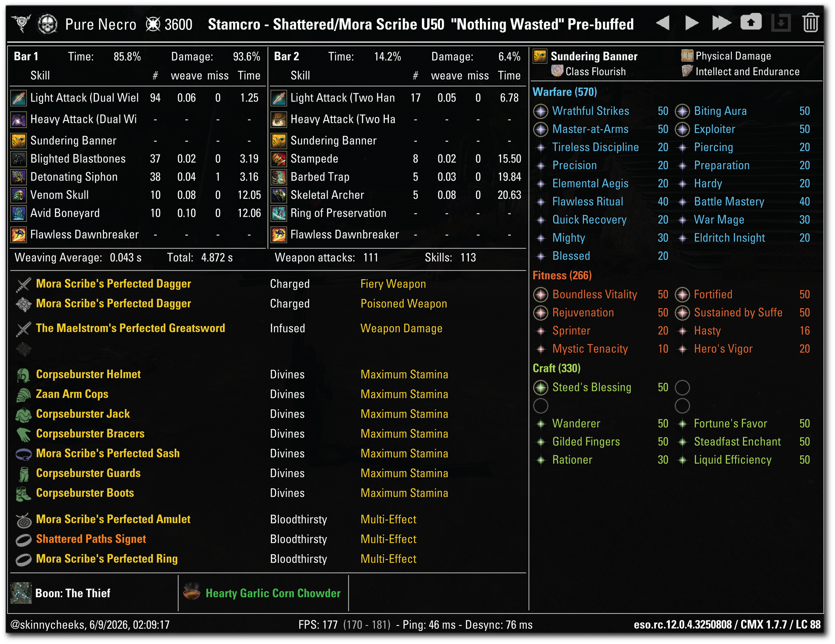Click the Mora Scribe's Perfected Sash belt icon
The height and width of the screenshot is (644, 835).
(23, 454)
